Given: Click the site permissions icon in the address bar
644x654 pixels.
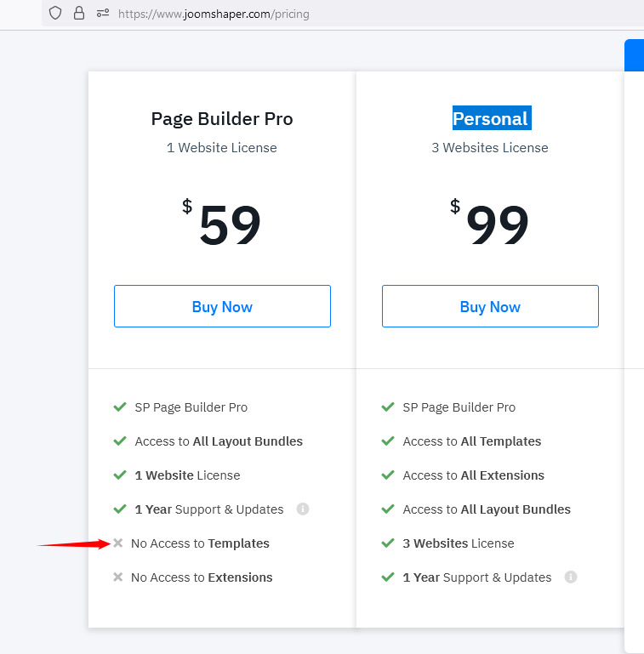Looking at the screenshot, I should point(103,13).
